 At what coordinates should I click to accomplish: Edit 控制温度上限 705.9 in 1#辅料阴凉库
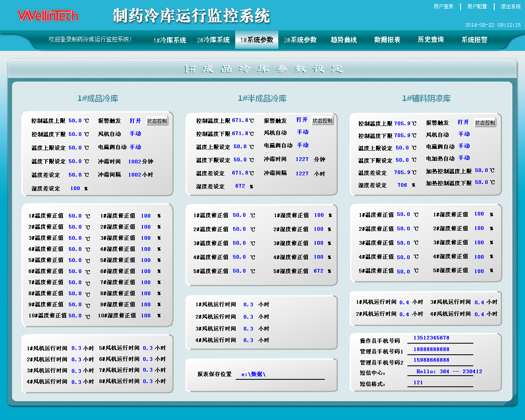pos(402,124)
